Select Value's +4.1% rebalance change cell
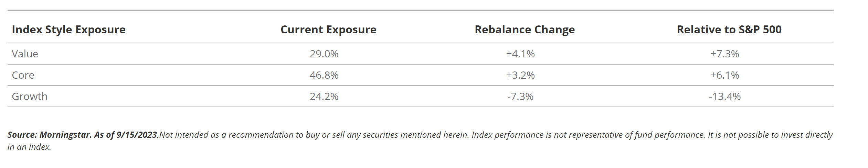Image resolution: width=868 pixels, height=168 pixels. 520,54
